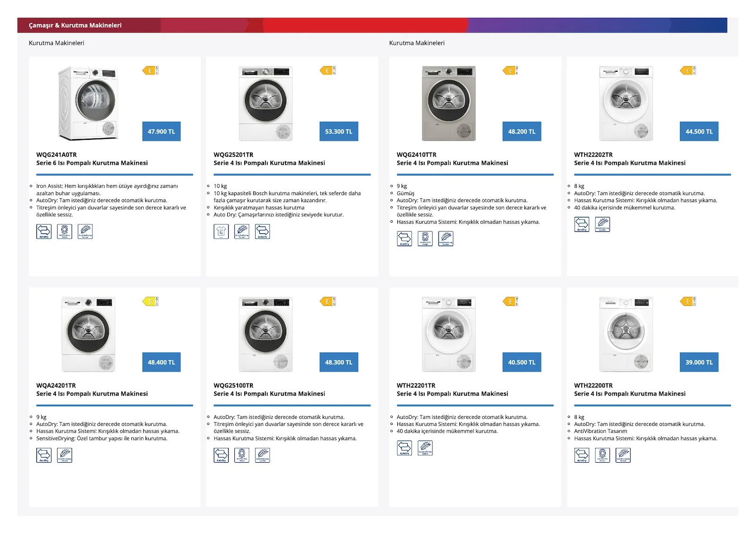Click the SensitiveDrying icon under WTH22202TR

[602, 224]
